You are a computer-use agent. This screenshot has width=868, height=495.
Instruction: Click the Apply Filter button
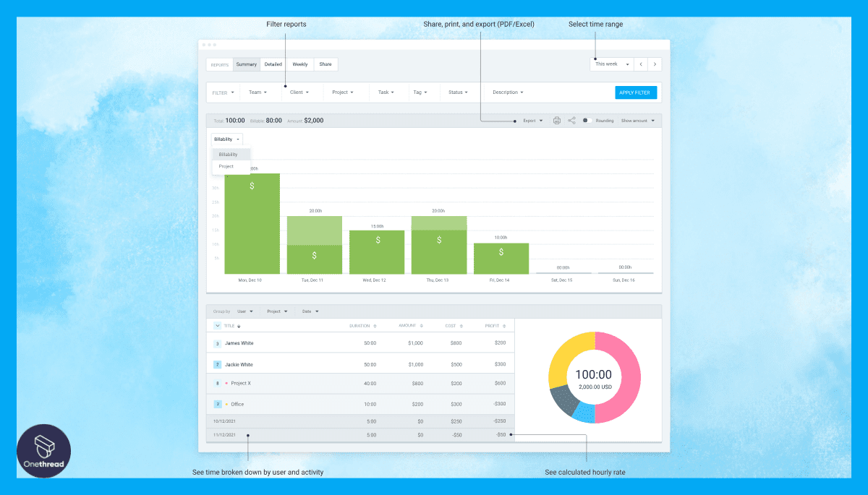click(x=635, y=92)
